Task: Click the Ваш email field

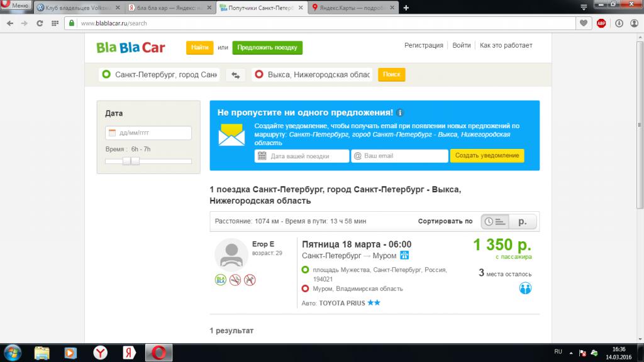Action: point(399,156)
